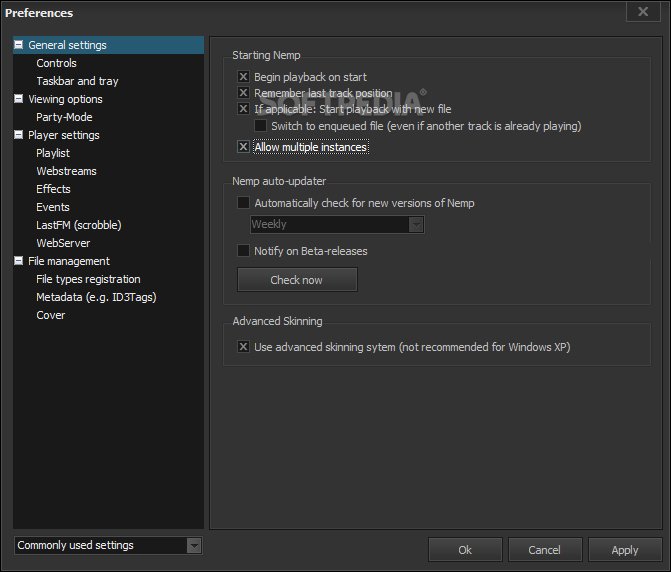Select File management in the tree
Screen dimensions: 671x572
(69, 261)
